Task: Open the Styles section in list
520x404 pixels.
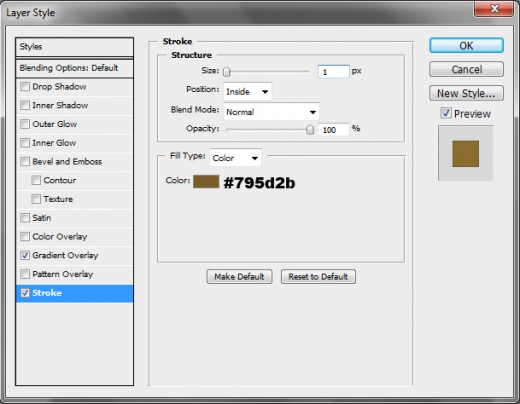Action: click(74, 47)
